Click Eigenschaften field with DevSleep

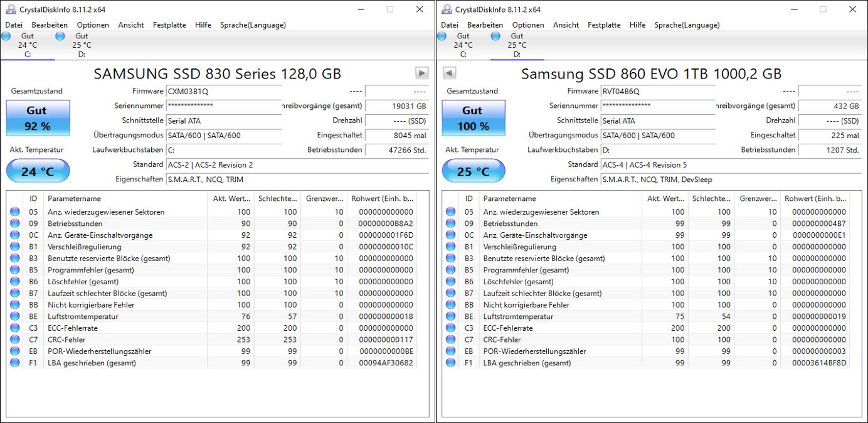tap(731, 179)
